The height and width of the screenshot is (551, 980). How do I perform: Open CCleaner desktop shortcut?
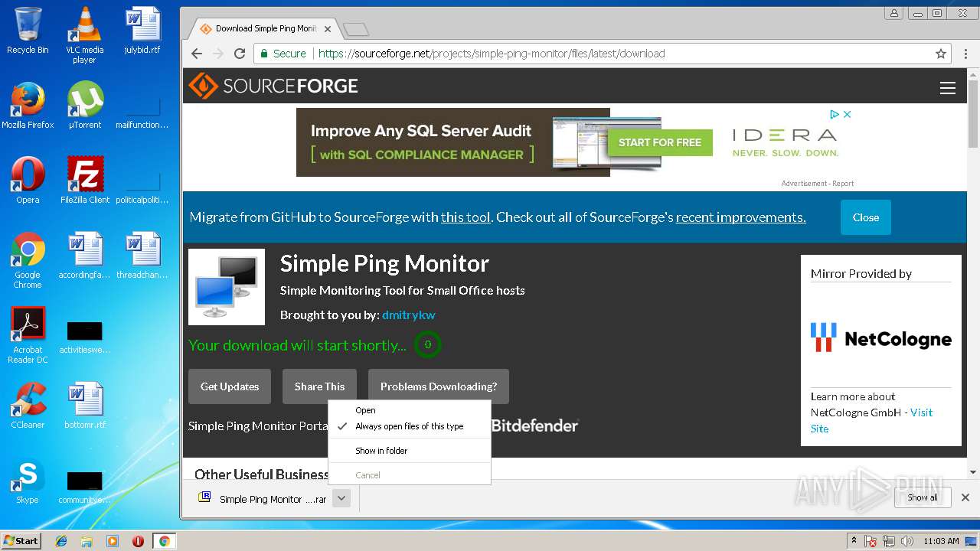[x=28, y=406]
